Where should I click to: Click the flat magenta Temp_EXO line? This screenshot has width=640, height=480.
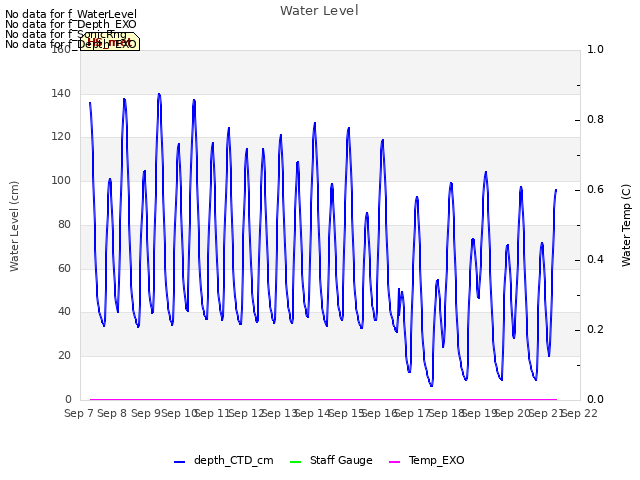[x=323, y=399]
